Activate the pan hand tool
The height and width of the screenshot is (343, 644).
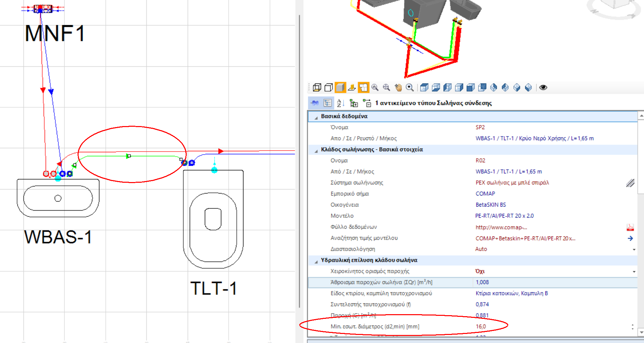pyautogui.click(x=398, y=87)
